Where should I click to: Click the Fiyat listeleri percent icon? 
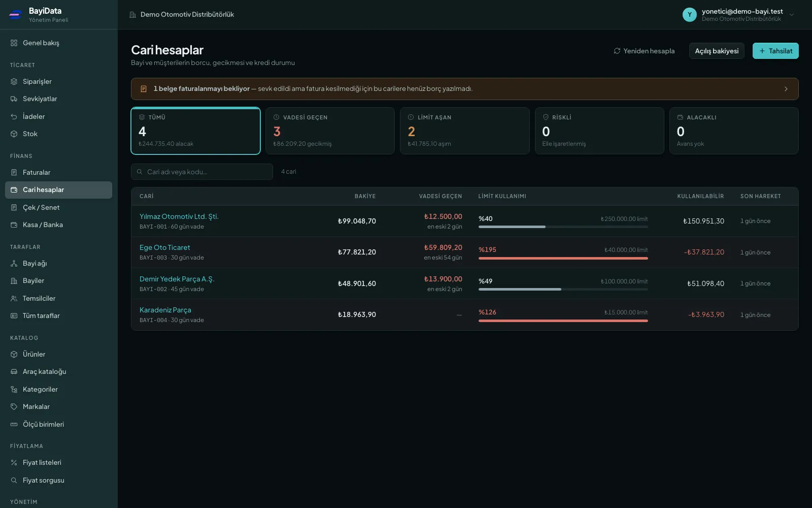coord(14,463)
